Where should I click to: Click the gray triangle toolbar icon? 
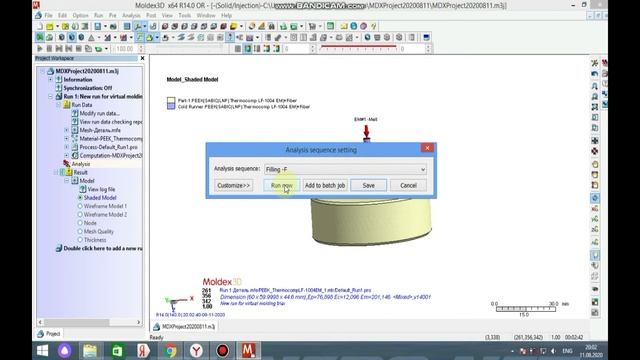click(x=91, y=38)
